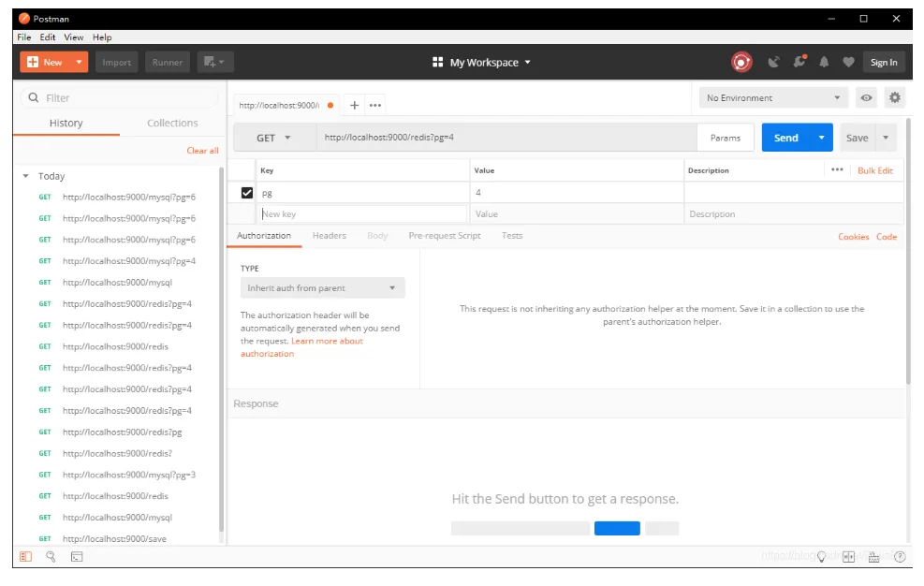The width and height of the screenshot is (924, 586).
Task: Open the GET method dropdown
Action: point(273,138)
